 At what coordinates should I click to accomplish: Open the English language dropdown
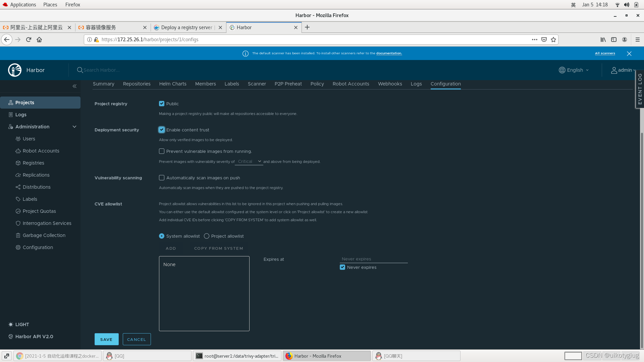point(574,70)
